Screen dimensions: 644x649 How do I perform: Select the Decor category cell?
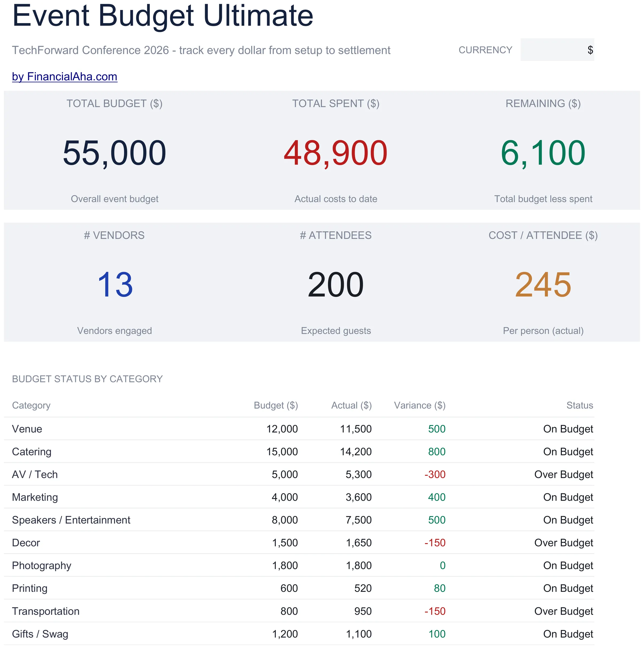pos(26,543)
